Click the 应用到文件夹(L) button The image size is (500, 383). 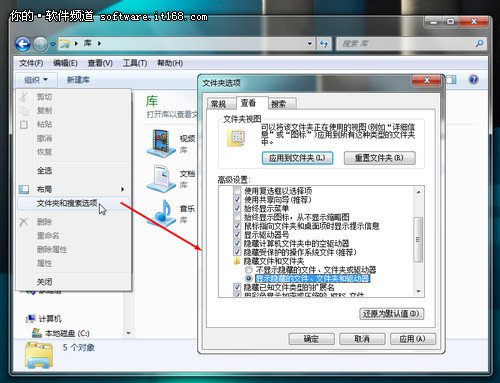[x=297, y=158]
